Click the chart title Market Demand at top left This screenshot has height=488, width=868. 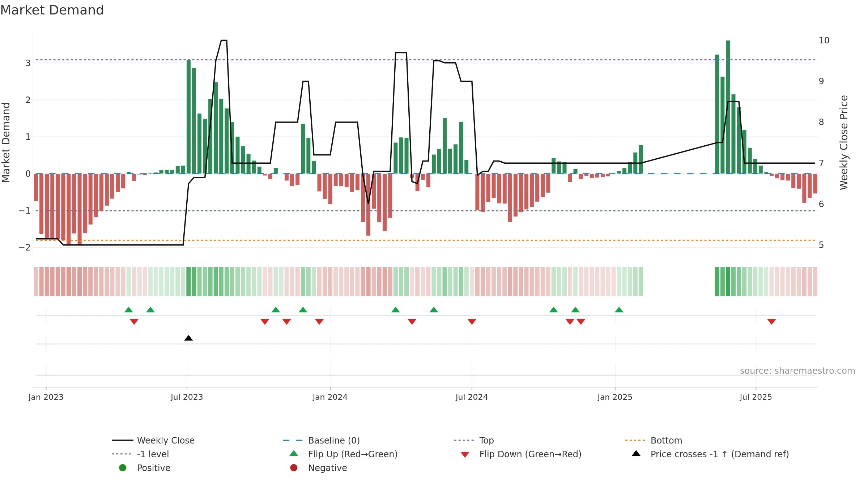(52, 10)
